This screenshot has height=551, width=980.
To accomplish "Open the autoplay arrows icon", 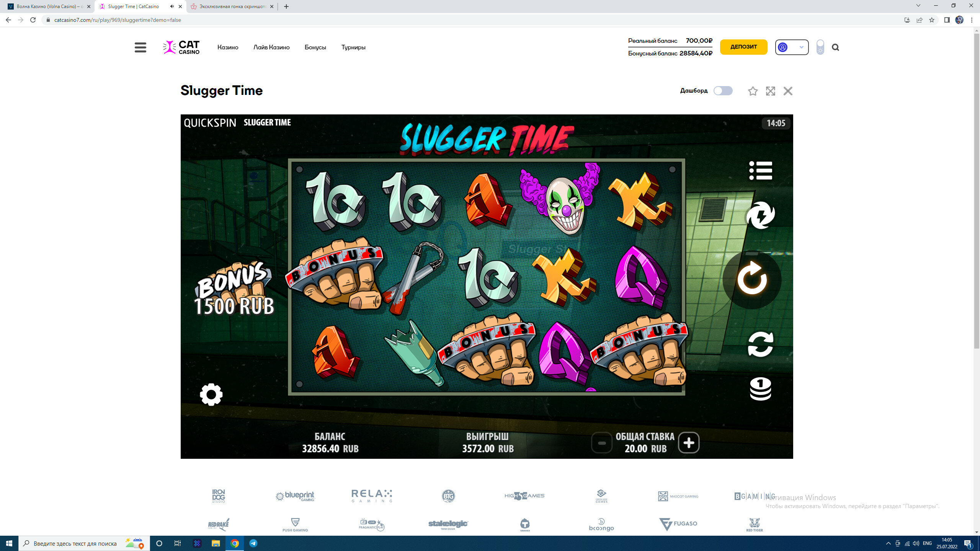I will click(760, 344).
